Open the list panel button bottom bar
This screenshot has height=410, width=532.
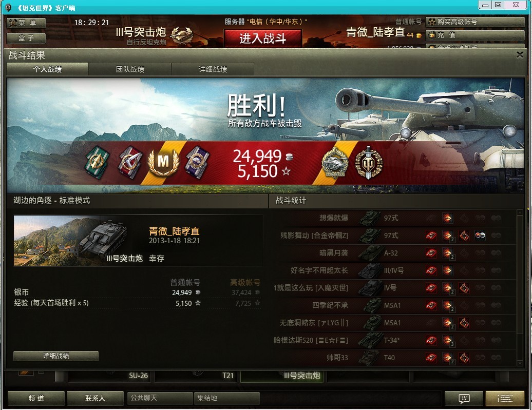tap(505, 399)
